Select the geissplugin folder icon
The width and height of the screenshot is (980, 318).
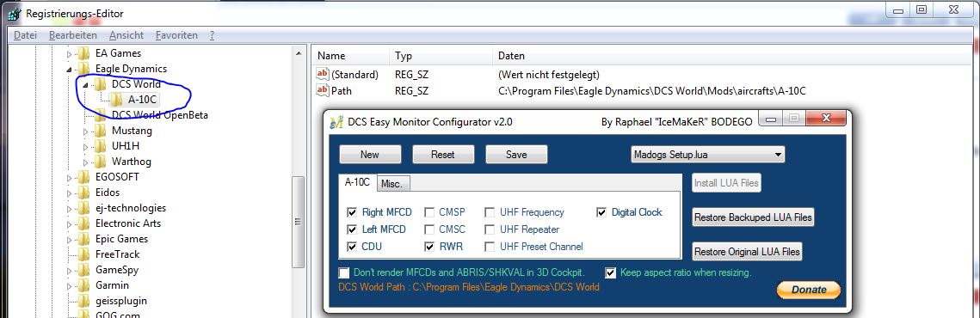click(x=83, y=301)
